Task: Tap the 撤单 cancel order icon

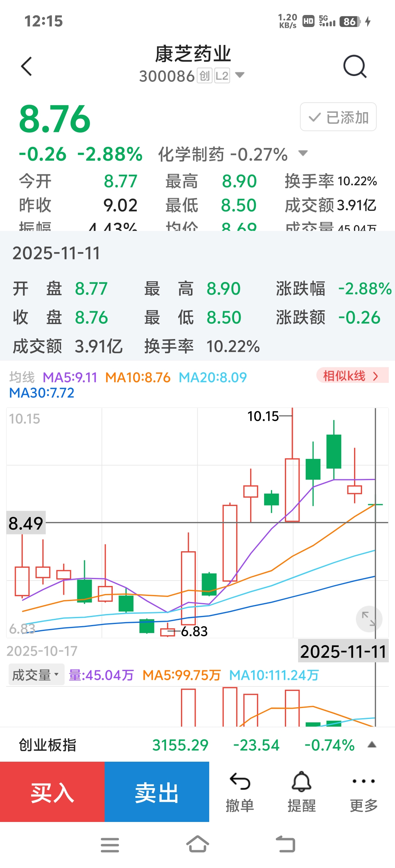Action: 240,792
